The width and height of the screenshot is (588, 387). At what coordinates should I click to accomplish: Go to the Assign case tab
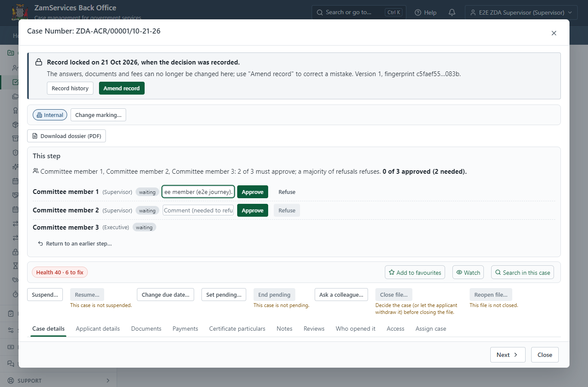431,329
